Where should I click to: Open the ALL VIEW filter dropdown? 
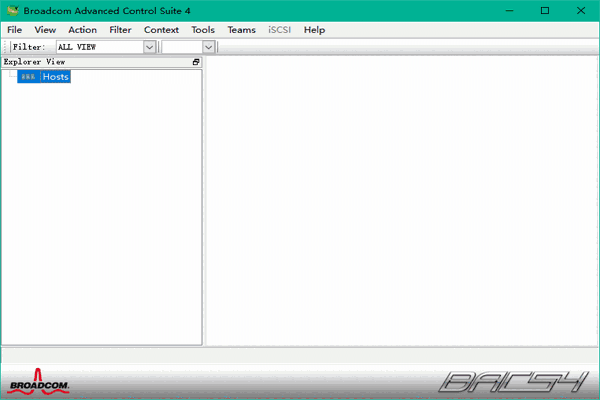[150, 47]
